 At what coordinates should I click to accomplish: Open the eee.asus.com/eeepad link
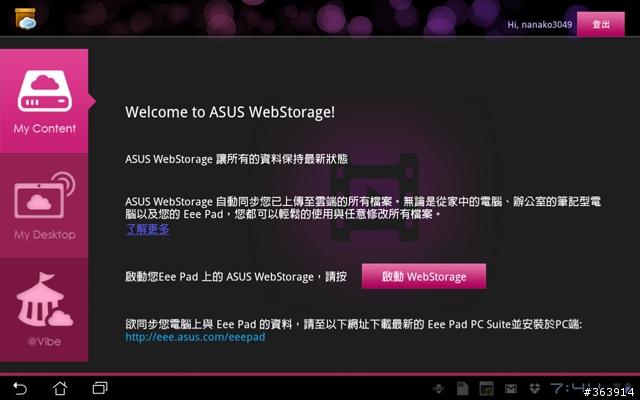[x=195, y=337]
